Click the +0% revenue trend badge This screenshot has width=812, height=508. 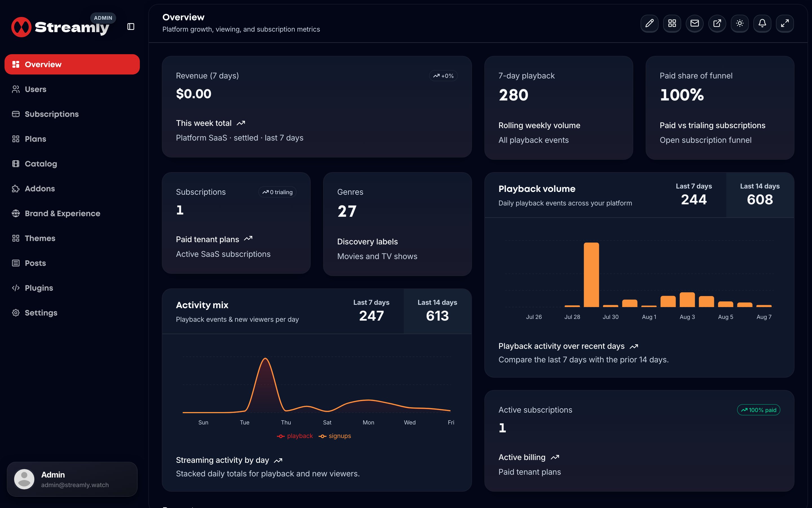point(443,76)
